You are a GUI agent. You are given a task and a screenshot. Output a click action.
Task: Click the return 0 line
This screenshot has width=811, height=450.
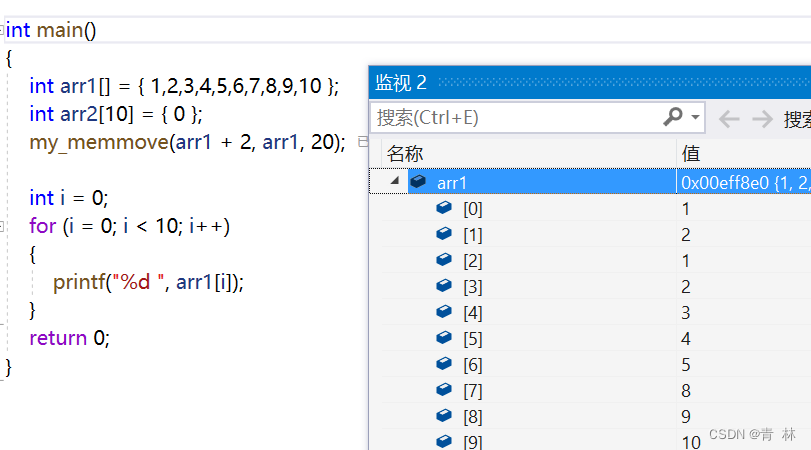[x=69, y=338]
